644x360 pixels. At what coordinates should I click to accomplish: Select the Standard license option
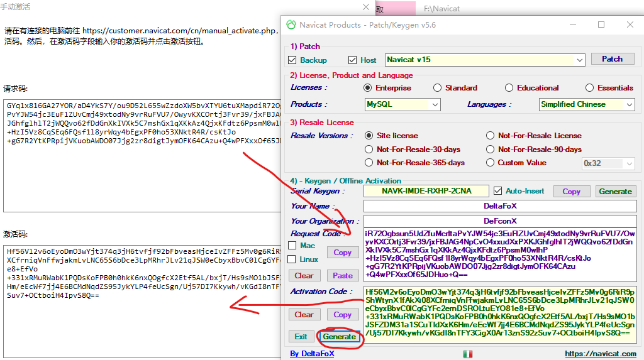438,88
